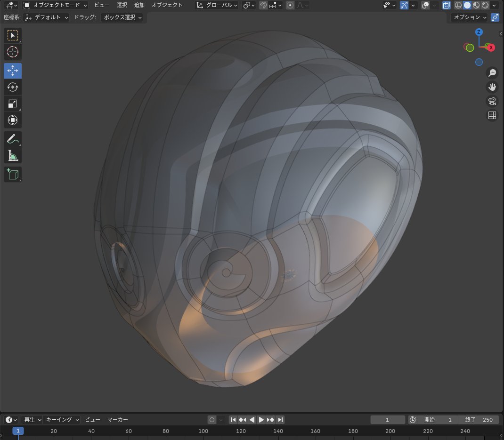Click the 終了 end frame field
This screenshot has height=440, width=504.
pyautogui.click(x=479, y=419)
